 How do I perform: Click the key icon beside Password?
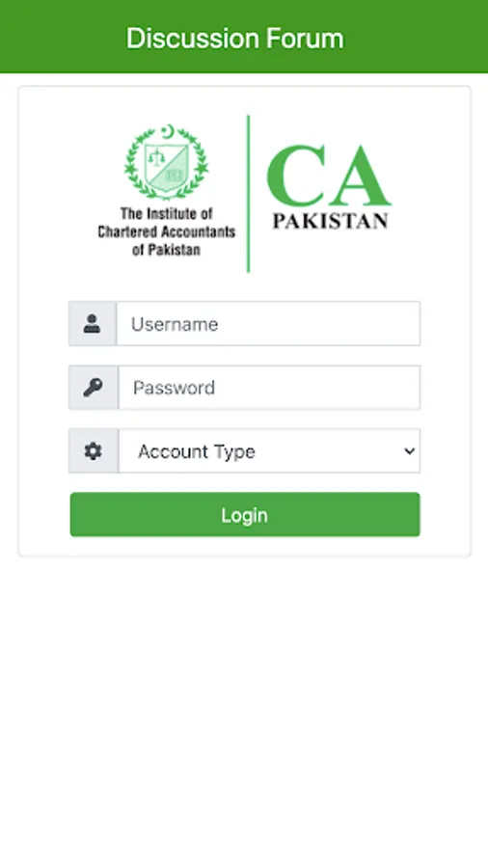[93, 388]
